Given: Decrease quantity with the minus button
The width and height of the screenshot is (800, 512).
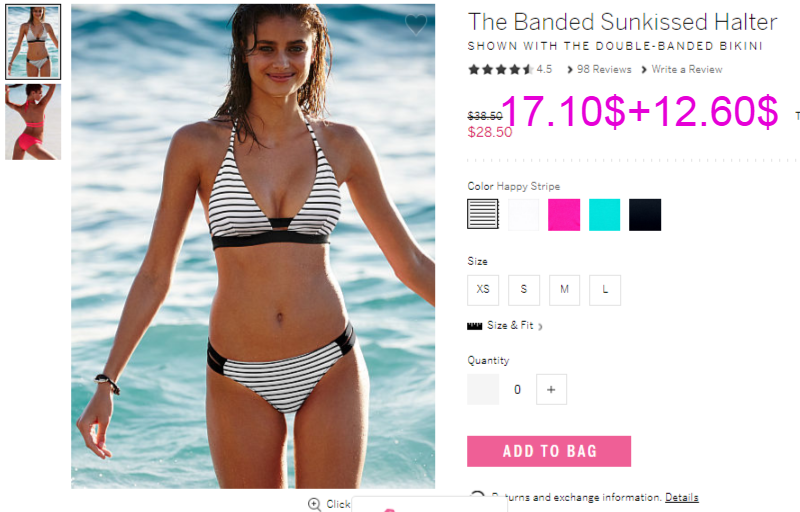Looking at the screenshot, I should (x=483, y=390).
